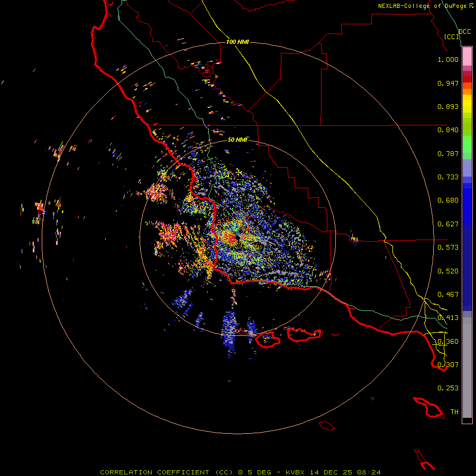Screen dimensions: 476x476
Task: Click the 0.627 color scale value
Action: click(x=448, y=224)
